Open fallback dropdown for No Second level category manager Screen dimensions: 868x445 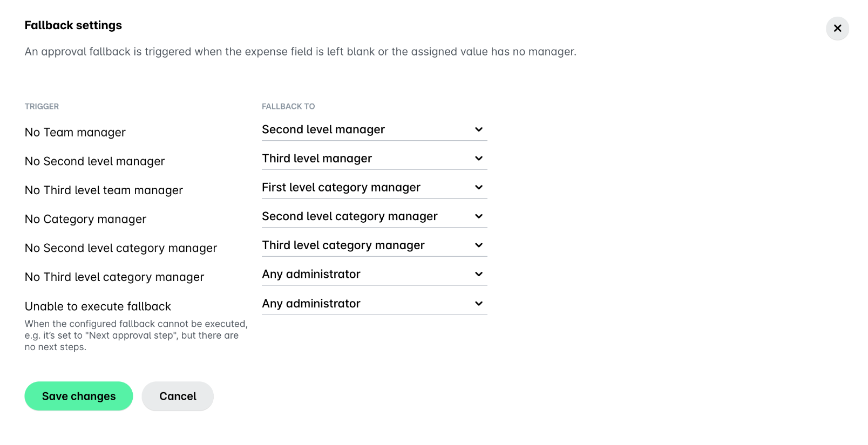374,245
